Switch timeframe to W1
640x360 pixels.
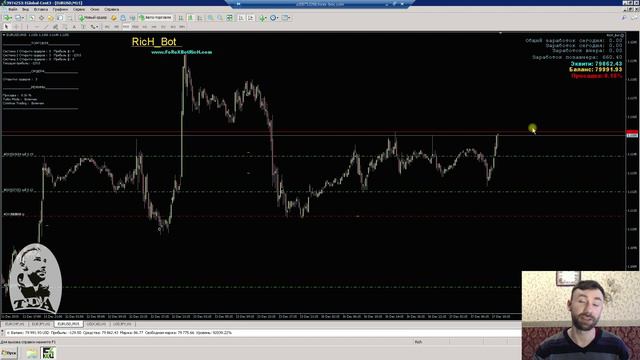pyautogui.click(x=173, y=27)
